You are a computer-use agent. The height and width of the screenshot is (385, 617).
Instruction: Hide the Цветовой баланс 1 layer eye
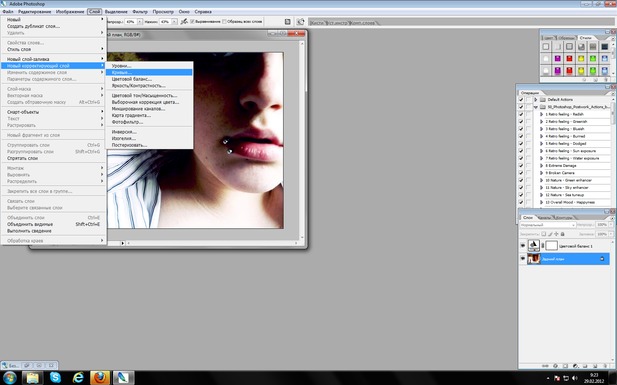[x=523, y=246]
